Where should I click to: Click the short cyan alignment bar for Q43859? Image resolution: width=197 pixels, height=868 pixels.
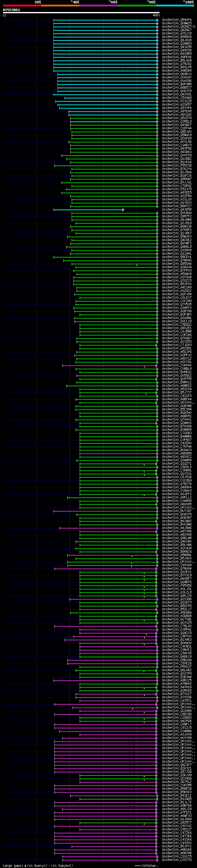point(89,210)
